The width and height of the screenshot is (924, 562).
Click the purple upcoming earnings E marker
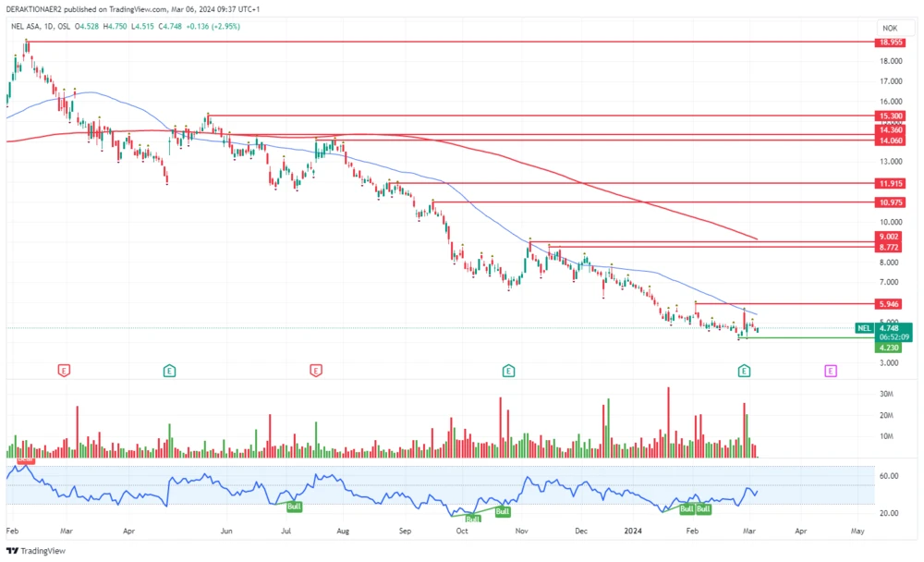point(831,371)
